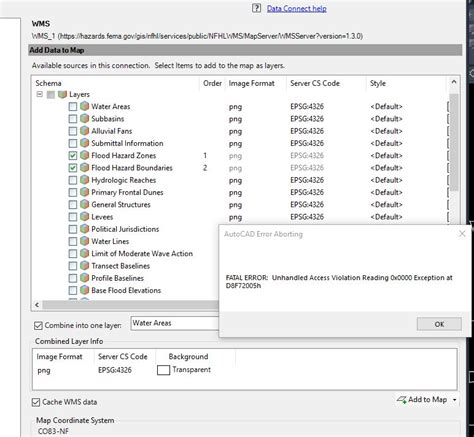Check the General Structures checkbox
This screenshot has height=437, width=474.
[x=73, y=205]
